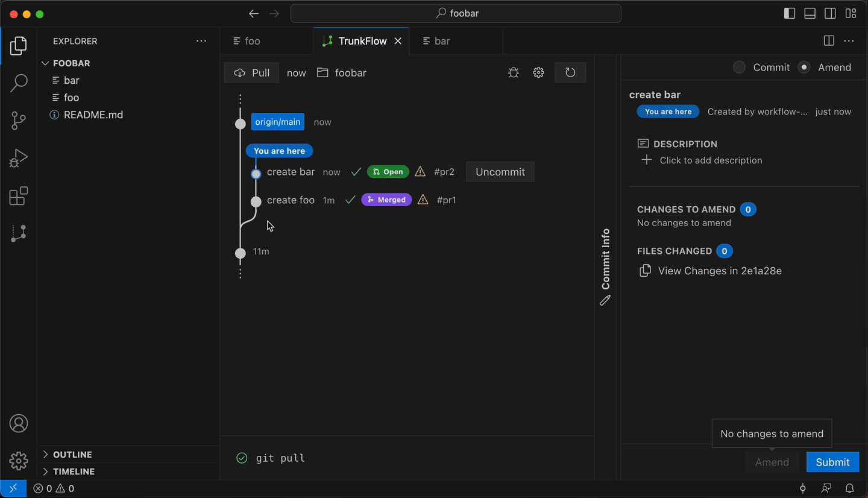Select the Commit radio button
The width and height of the screenshot is (868, 498).
(x=739, y=67)
